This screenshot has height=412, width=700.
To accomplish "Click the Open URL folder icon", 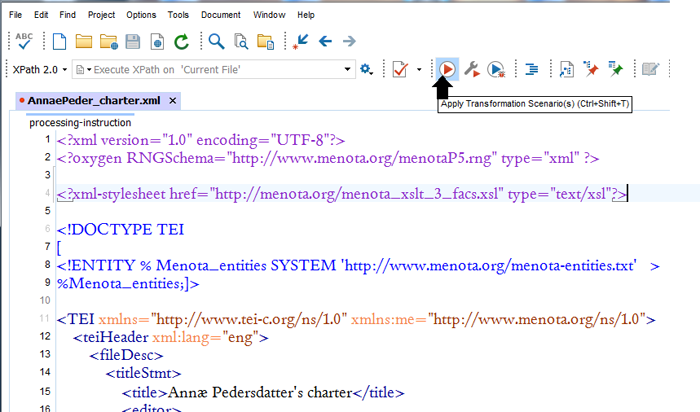I will point(109,41).
